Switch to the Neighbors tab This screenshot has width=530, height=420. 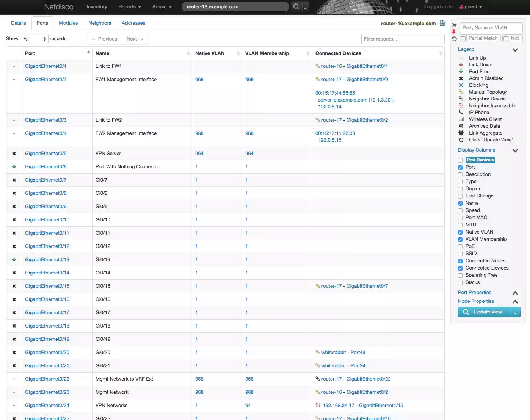click(100, 23)
